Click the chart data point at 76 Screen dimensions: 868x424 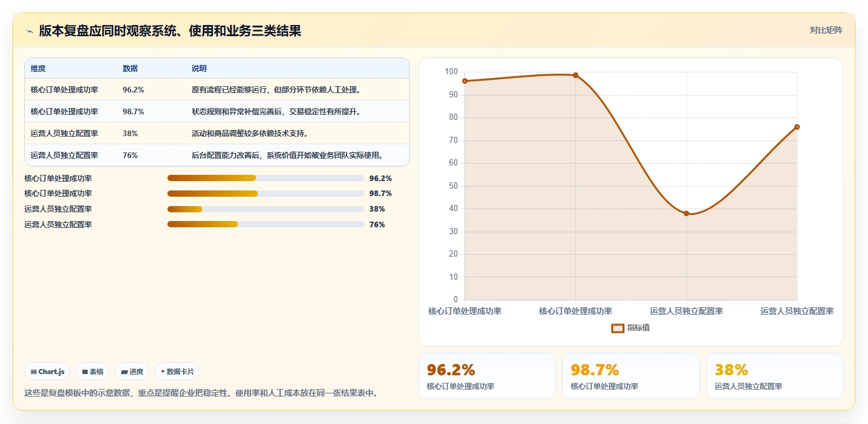coord(797,127)
